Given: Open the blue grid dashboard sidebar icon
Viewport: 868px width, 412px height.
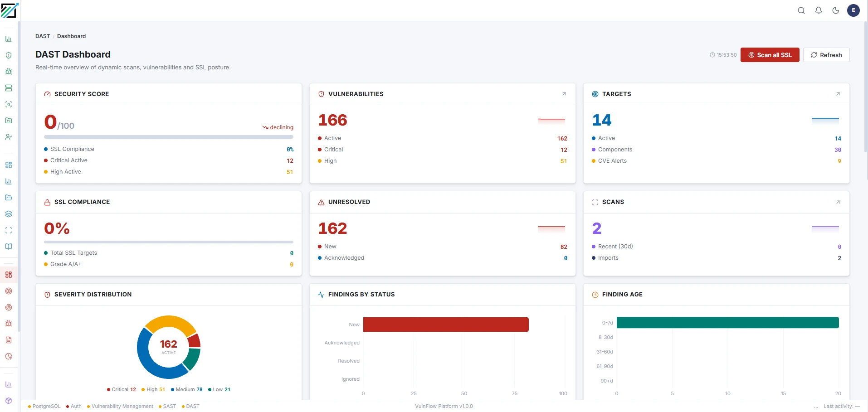Looking at the screenshot, I should 9,165.
